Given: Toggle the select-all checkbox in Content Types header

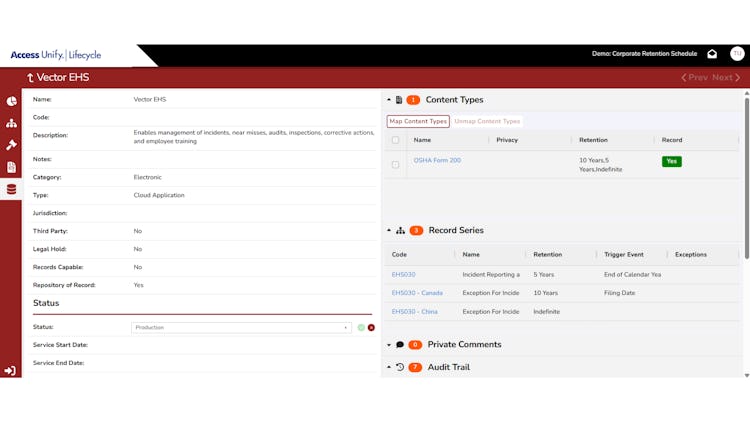Looking at the screenshot, I should pos(395,140).
